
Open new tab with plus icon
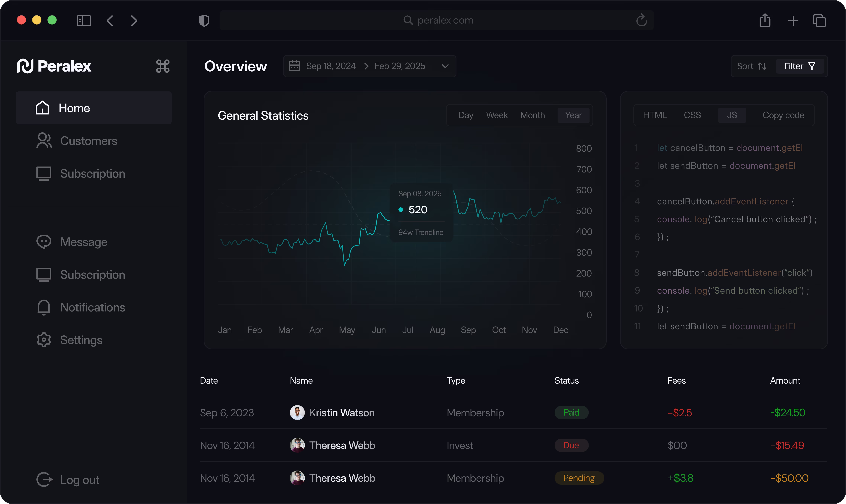(x=793, y=21)
